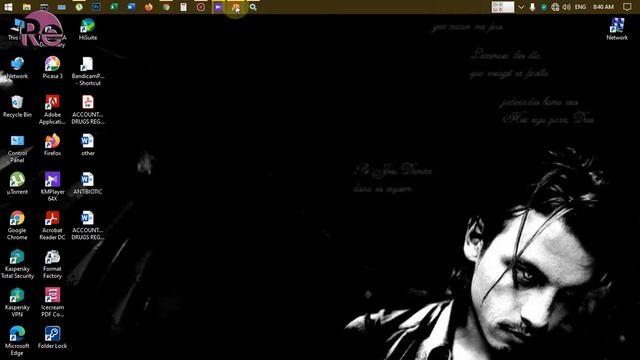Switch the ENG input language indicator
Screen dimensions: 640x360
[580, 7]
